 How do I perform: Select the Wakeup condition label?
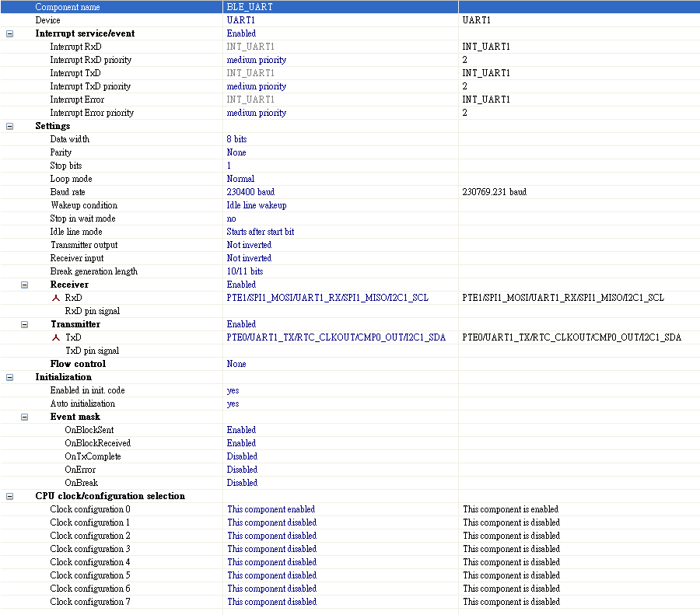[x=84, y=205]
